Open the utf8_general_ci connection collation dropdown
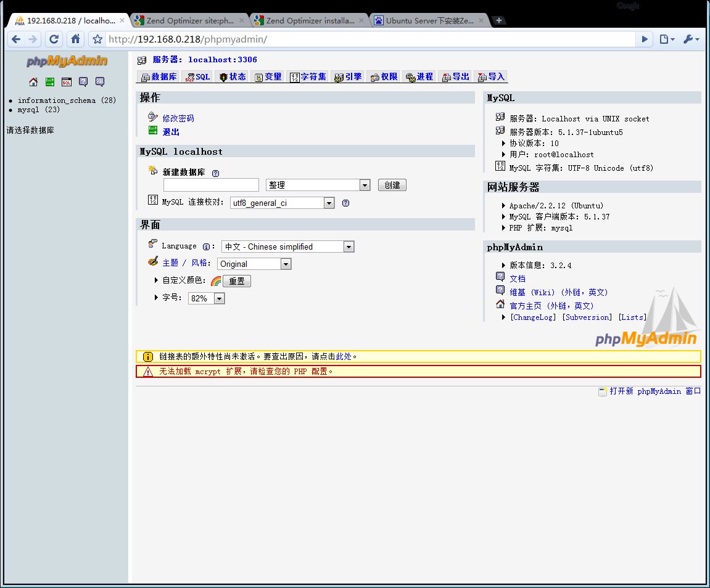This screenshot has width=710, height=588. (x=282, y=203)
